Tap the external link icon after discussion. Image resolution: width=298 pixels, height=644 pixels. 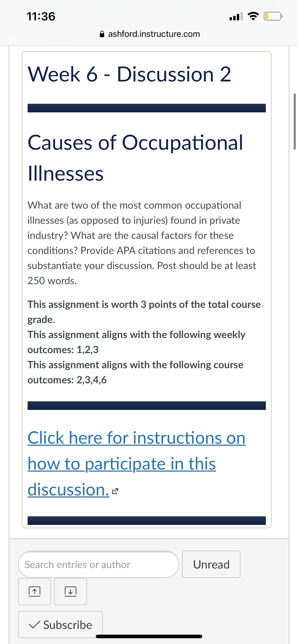[x=115, y=491]
